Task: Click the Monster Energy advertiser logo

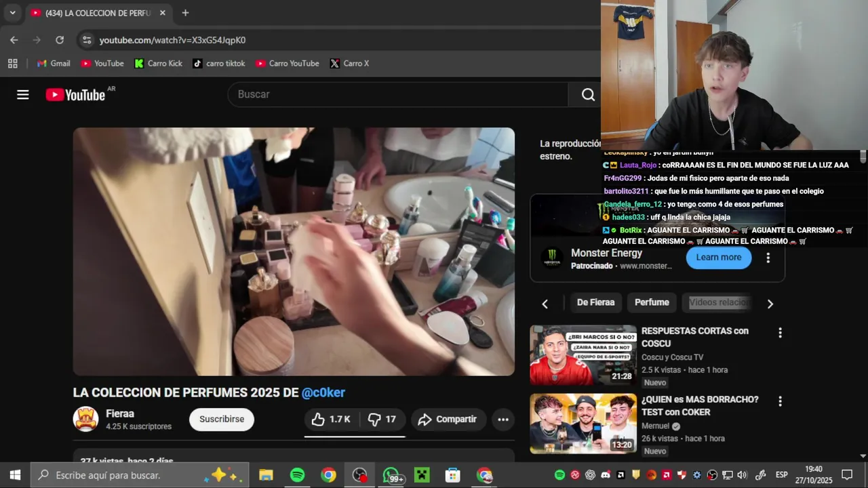Action: point(552,258)
